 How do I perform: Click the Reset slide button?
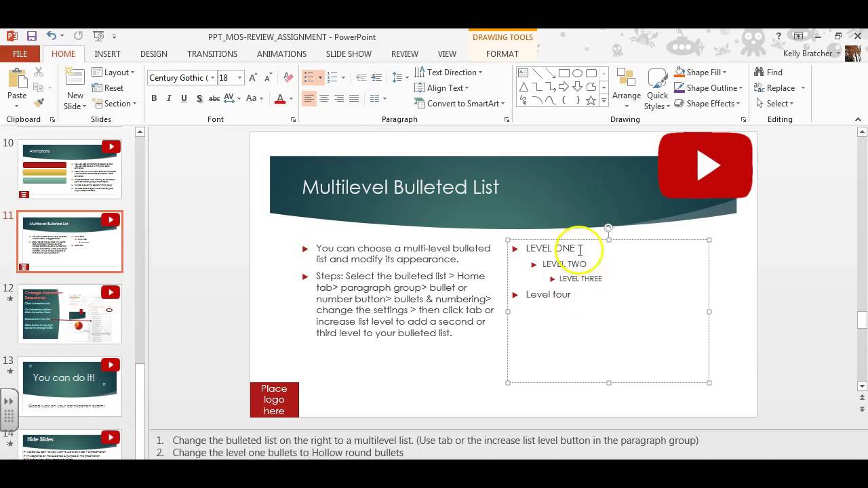click(x=108, y=88)
